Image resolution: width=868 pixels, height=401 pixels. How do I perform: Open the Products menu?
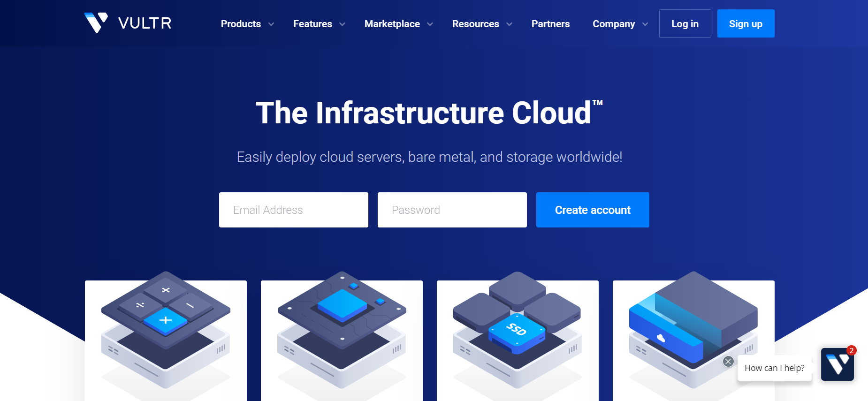pyautogui.click(x=241, y=24)
